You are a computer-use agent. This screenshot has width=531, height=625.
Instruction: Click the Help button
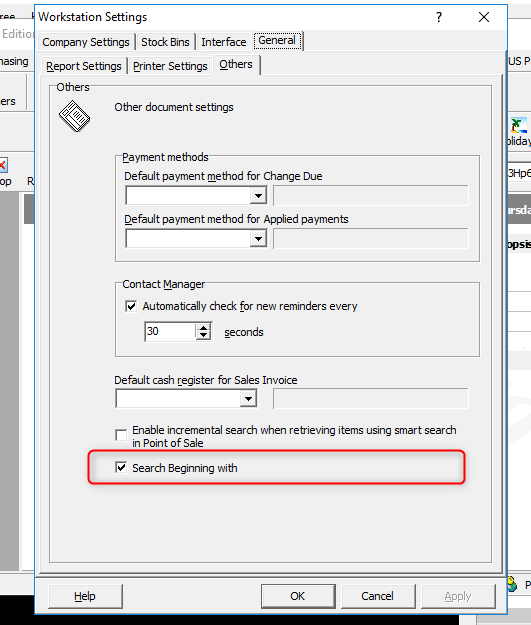pyautogui.click(x=85, y=596)
